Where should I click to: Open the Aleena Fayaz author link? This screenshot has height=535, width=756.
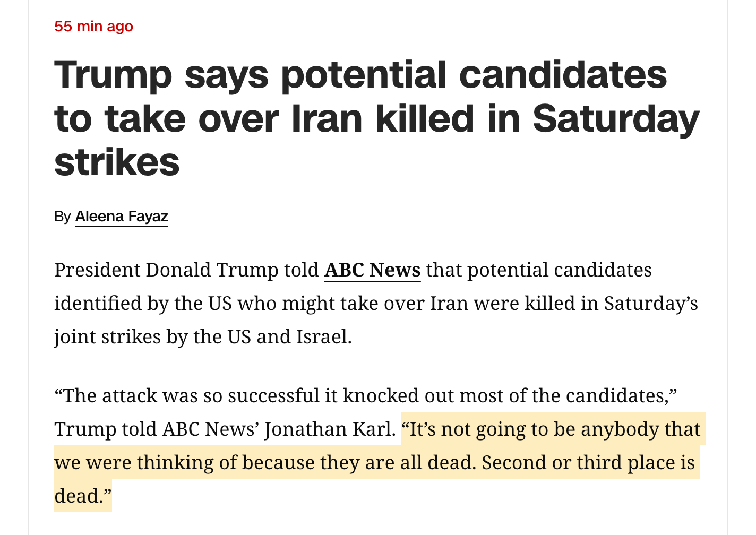click(x=122, y=217)
